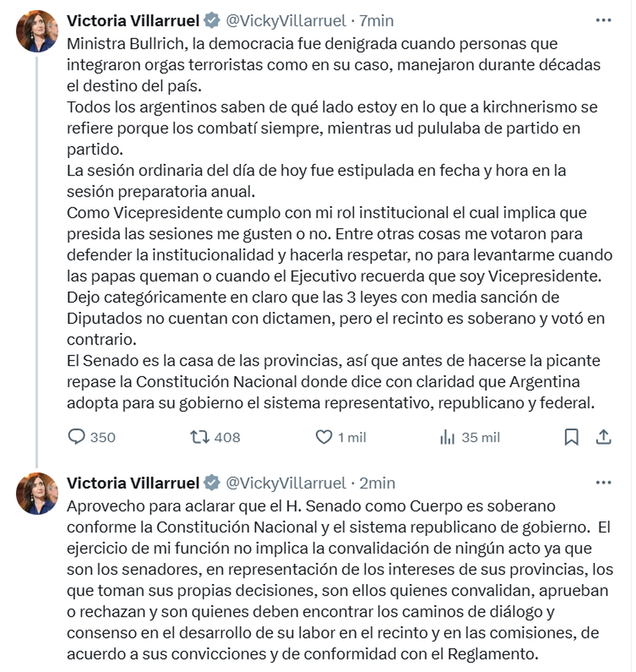This screenshot has width=636, height=672.
Task: Open the 2min timestamp link
Action: coord(377,483)
